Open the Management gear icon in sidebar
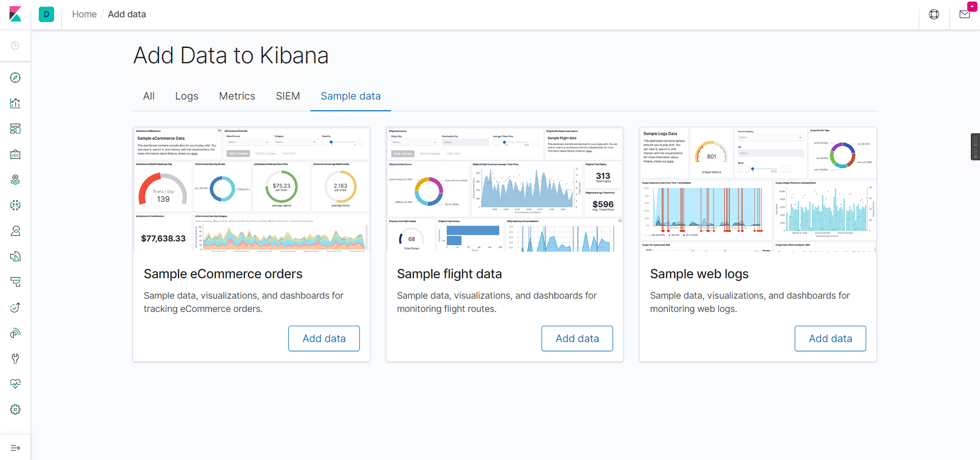 click(15, 409)
